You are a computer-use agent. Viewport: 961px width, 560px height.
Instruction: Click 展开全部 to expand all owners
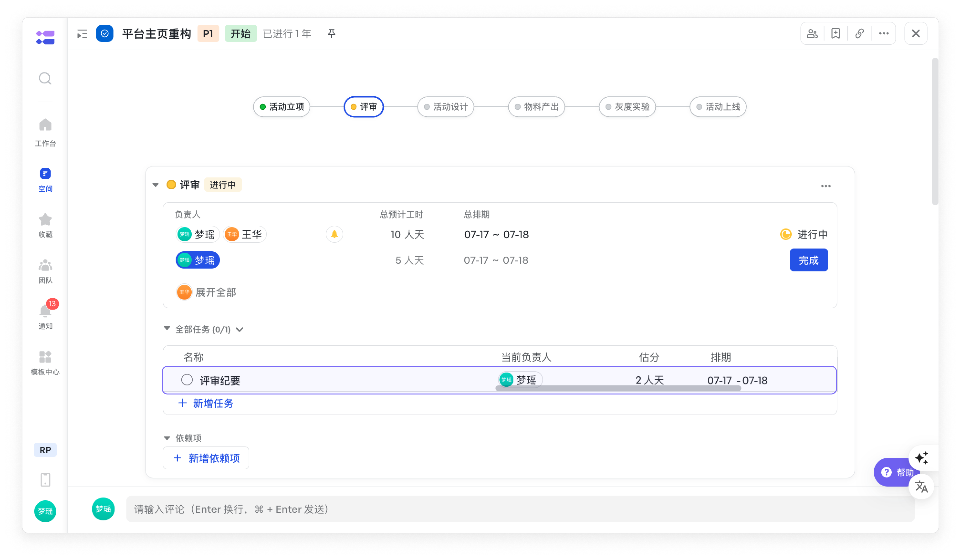[216, 292]
